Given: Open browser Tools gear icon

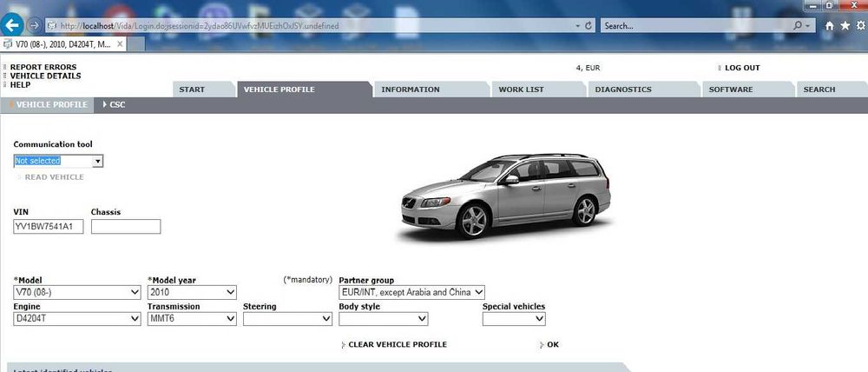Looking at the screenshot, I should 861,25.
